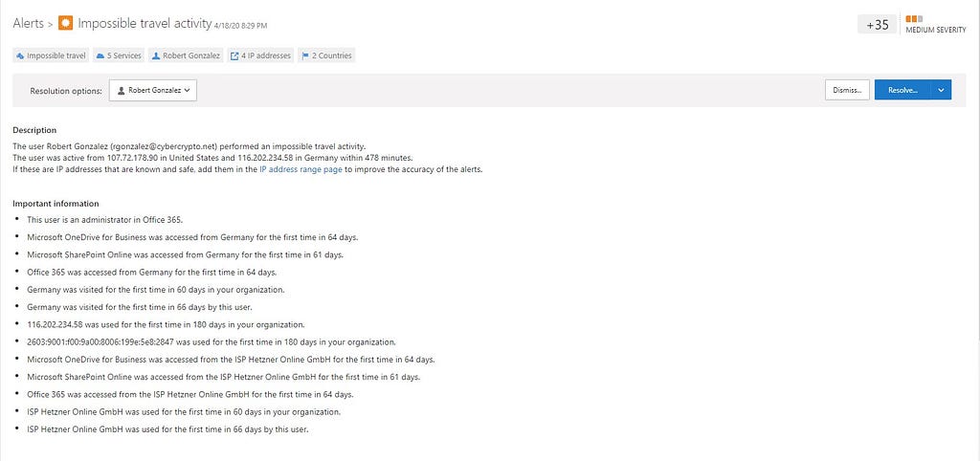Click 'Microsoft OneDrive for Business was accessed from Germany' line

192,237
